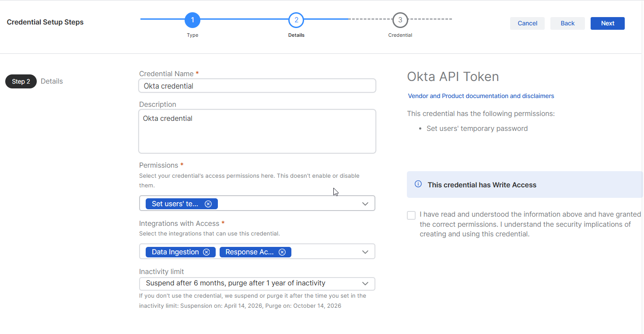
Task: Jump to step 3 Credential circle
Action: 400,20
